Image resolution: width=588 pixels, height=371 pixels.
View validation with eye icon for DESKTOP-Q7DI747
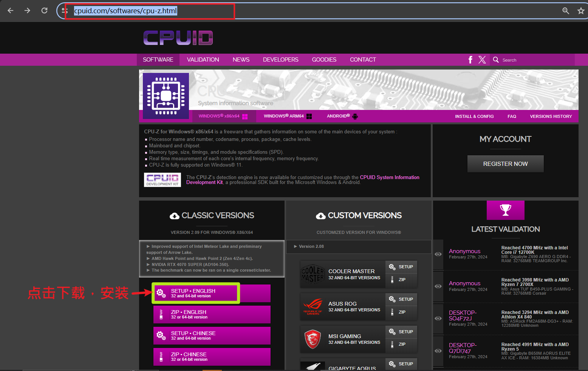pyautogui.click(x=438, y=351)
